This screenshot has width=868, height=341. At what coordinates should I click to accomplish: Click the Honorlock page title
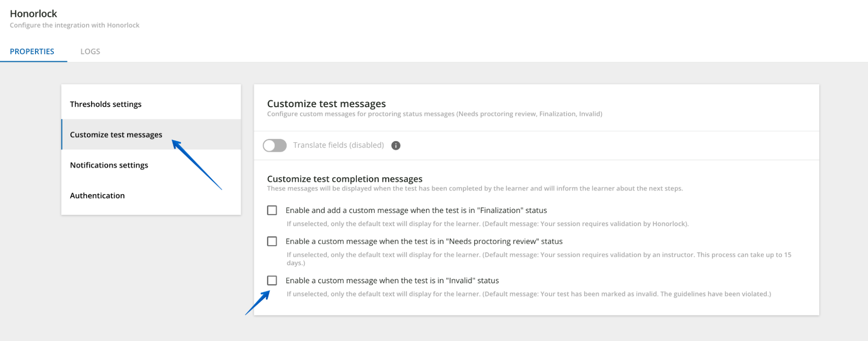(33, 13)
